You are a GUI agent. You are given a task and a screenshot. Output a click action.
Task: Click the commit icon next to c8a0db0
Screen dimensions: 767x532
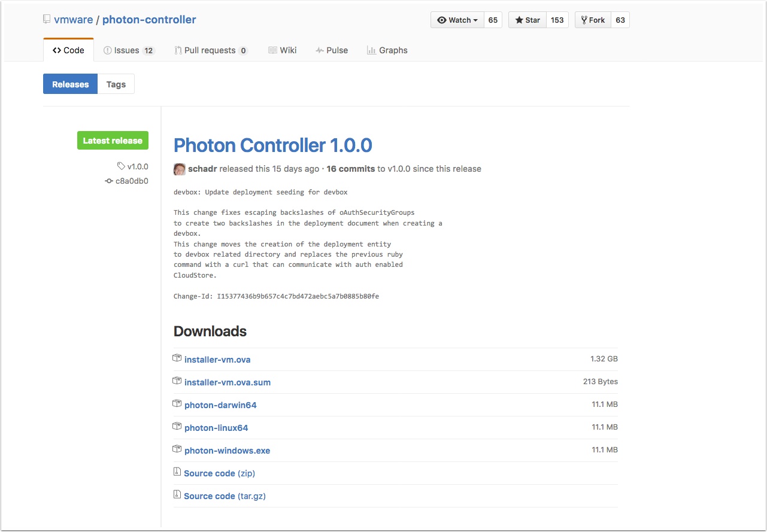[109, 181]
